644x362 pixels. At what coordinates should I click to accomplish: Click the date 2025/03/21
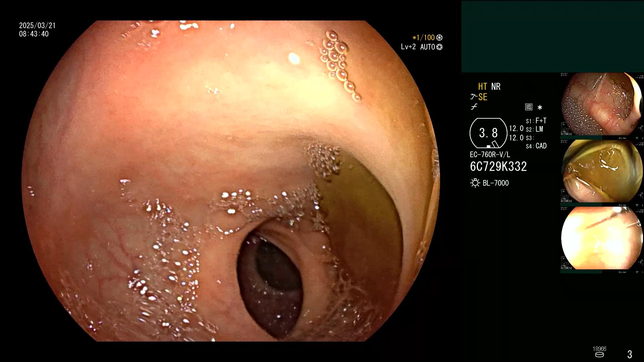(37, 25)
